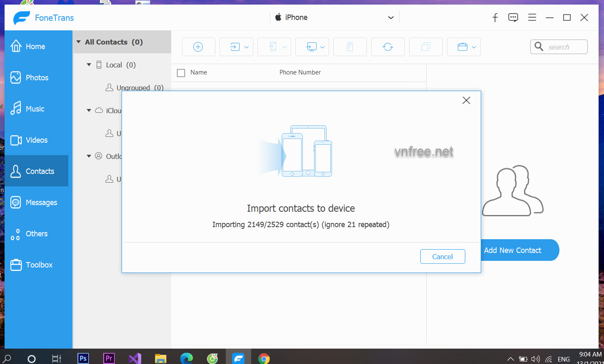
Task: Open the hamburger menu icon
Action: 532,17
